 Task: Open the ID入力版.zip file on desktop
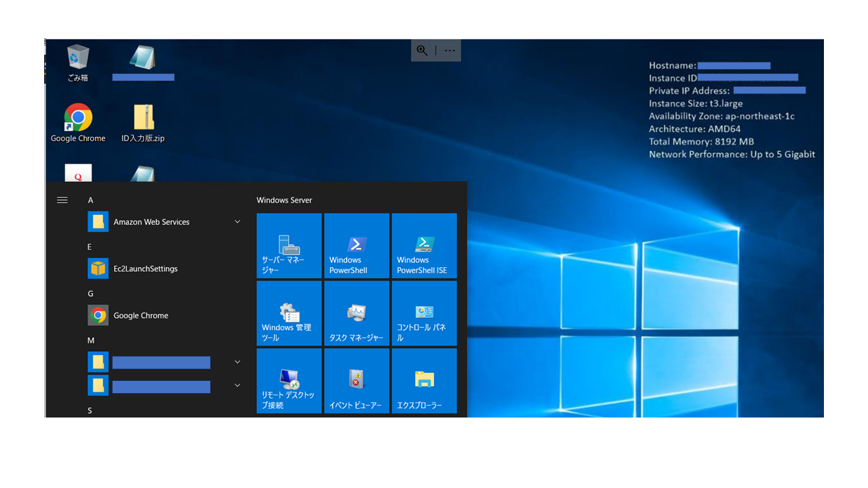click(143, 123)
